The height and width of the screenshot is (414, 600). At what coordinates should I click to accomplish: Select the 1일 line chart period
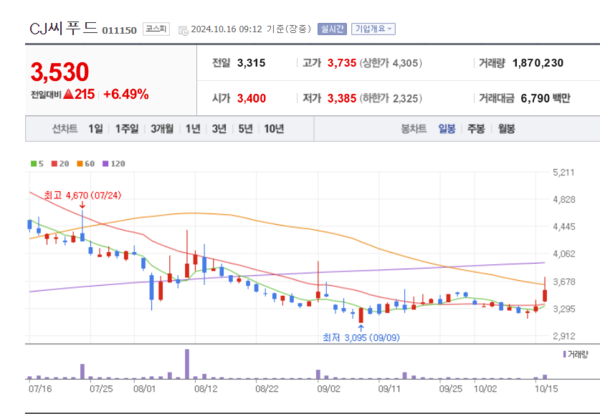tap(96, 129)
